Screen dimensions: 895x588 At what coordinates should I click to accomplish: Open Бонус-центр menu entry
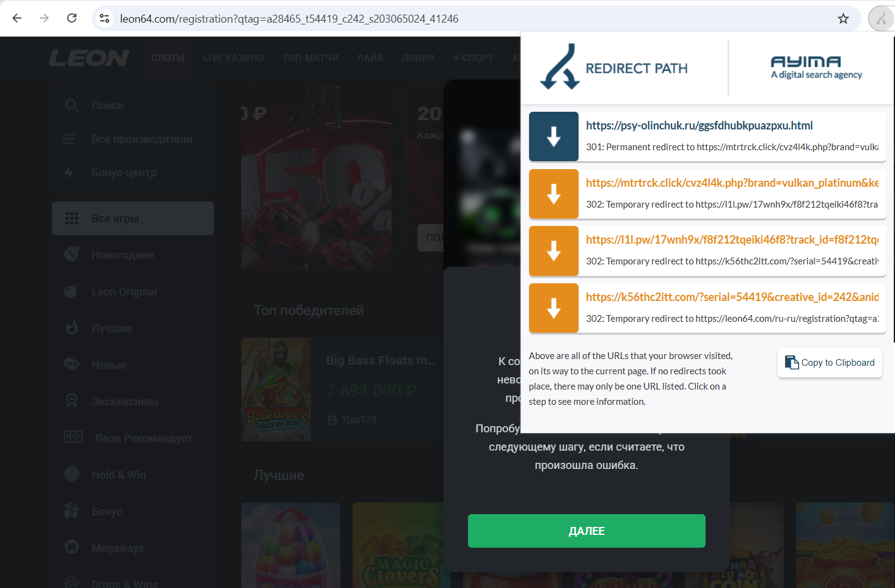click(124, 173)
